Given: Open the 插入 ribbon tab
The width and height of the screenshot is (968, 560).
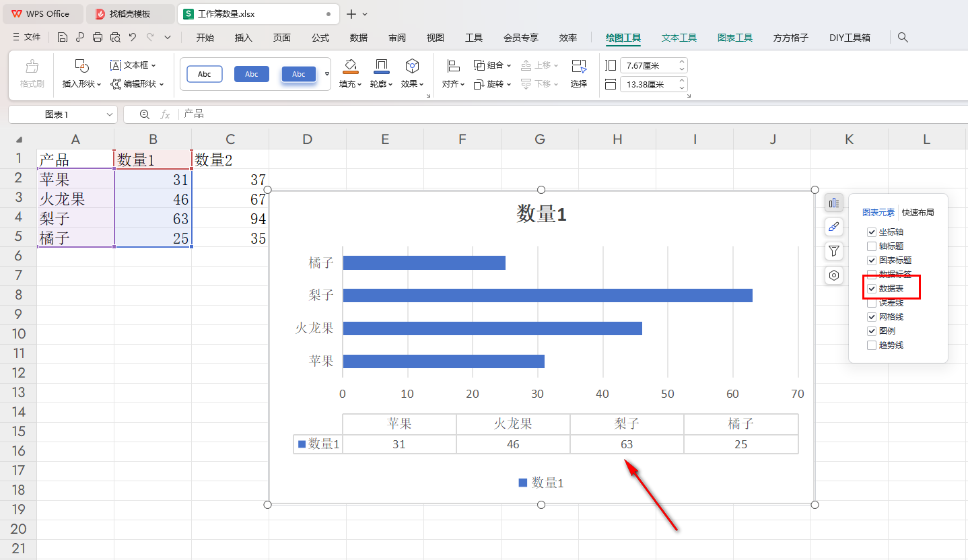Looking at the screenshot, I should (244, 38).
